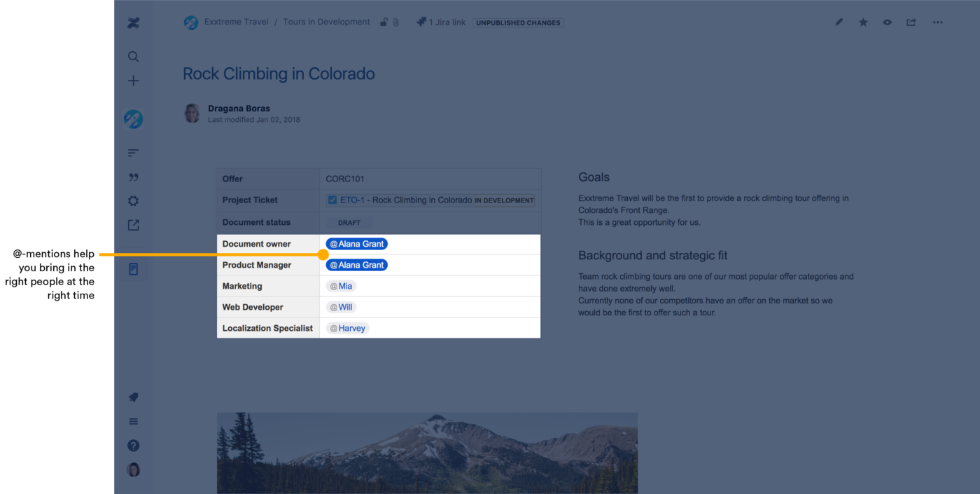Click the Document status row label
This screenshot has width=980, height=494.
point(256,222)
